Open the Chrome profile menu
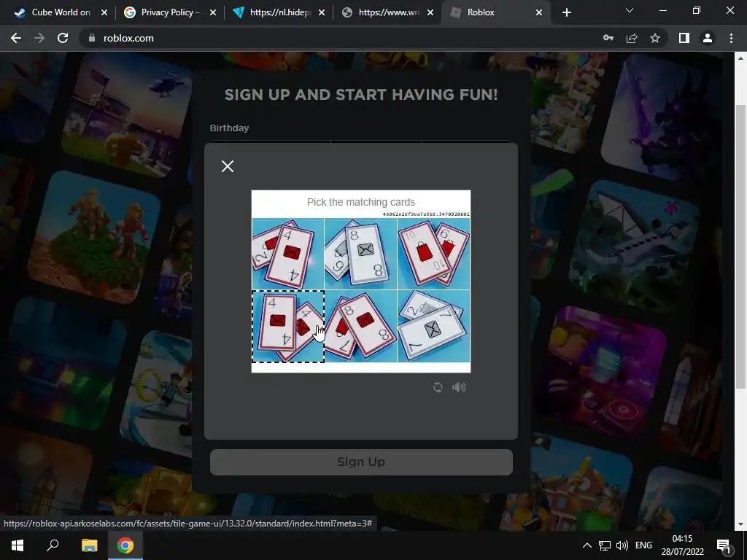Viewport: 747px width, 560px height. point(708,38)
